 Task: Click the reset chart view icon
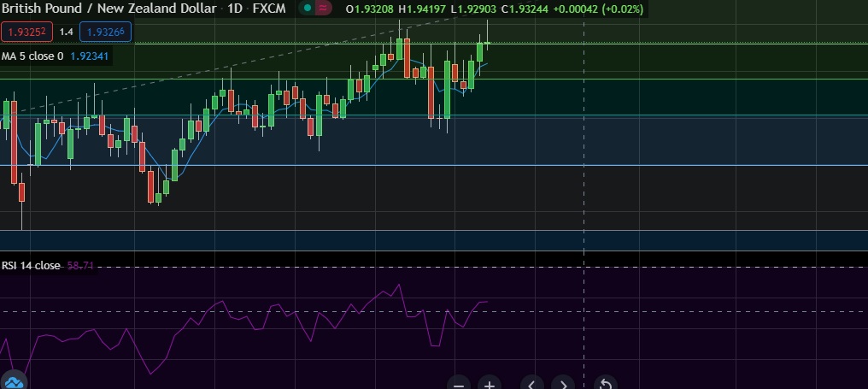point(606,384)
